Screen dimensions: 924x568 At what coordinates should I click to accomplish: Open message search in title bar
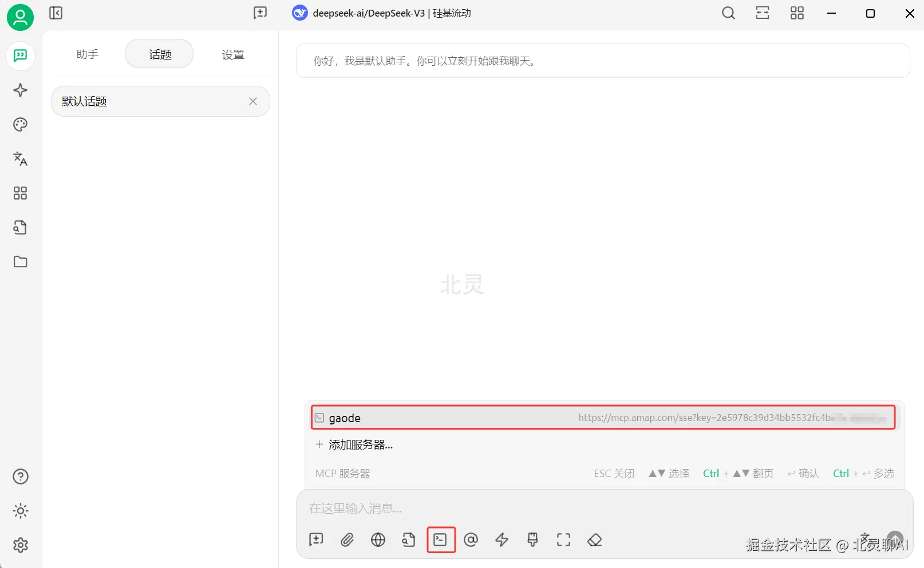coord(728,13)
